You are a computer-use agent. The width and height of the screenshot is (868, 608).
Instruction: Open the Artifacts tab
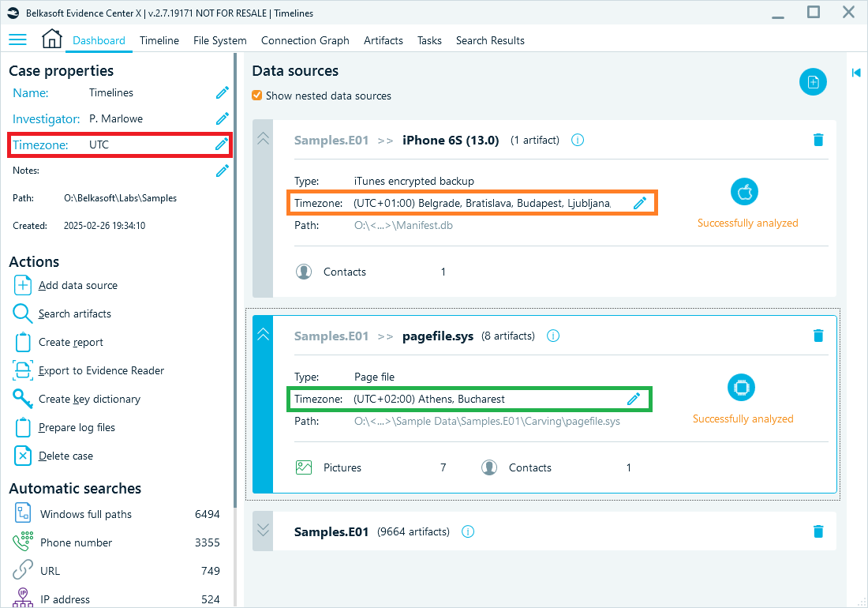[x=383, y=40]
